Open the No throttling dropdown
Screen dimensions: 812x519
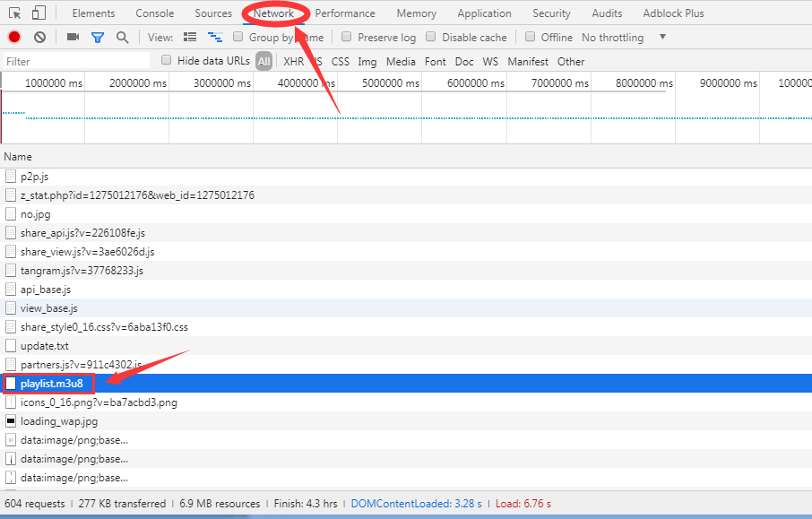[x=624, y=38]
